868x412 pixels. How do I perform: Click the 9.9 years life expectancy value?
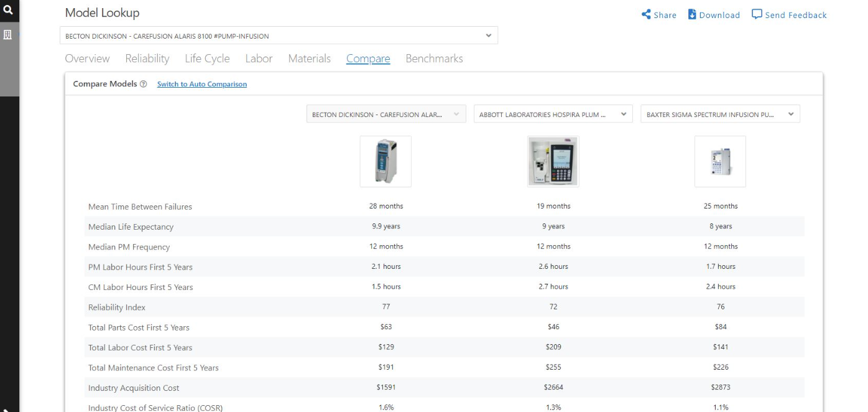pos(386,227)
